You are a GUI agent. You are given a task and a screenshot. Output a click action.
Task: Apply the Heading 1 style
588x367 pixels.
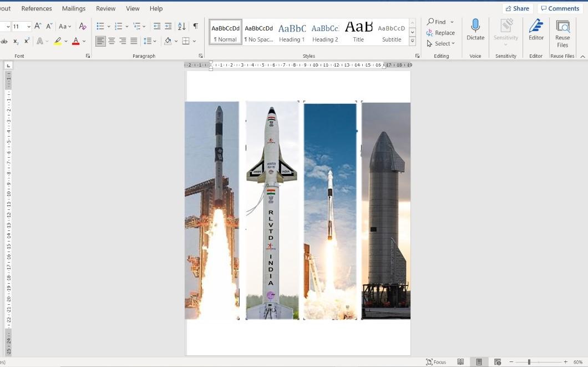pos(292,33)
